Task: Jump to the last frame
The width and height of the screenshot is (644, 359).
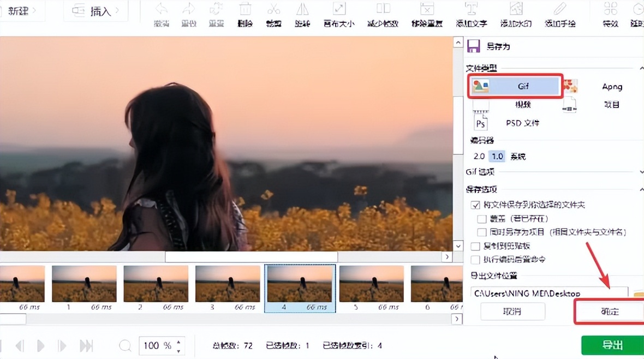Action: pyautogui.click(x=86, y=346)
